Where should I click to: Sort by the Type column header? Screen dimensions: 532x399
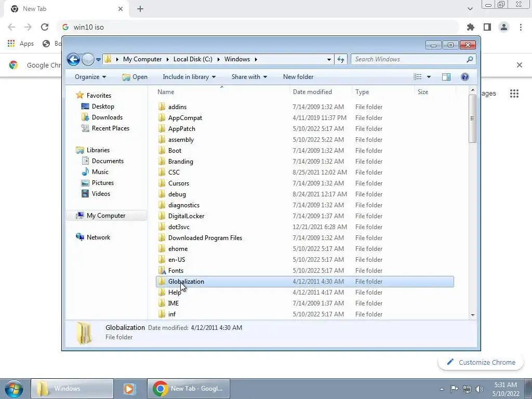pos(362,92)
